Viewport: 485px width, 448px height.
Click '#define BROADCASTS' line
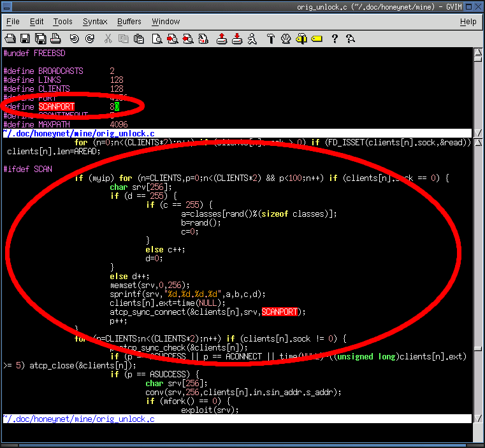pyautogui.click(x=59, y=71)
